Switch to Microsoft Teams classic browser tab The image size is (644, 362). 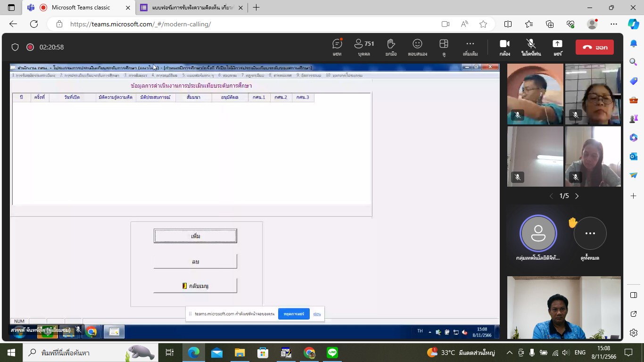(78, 8)
